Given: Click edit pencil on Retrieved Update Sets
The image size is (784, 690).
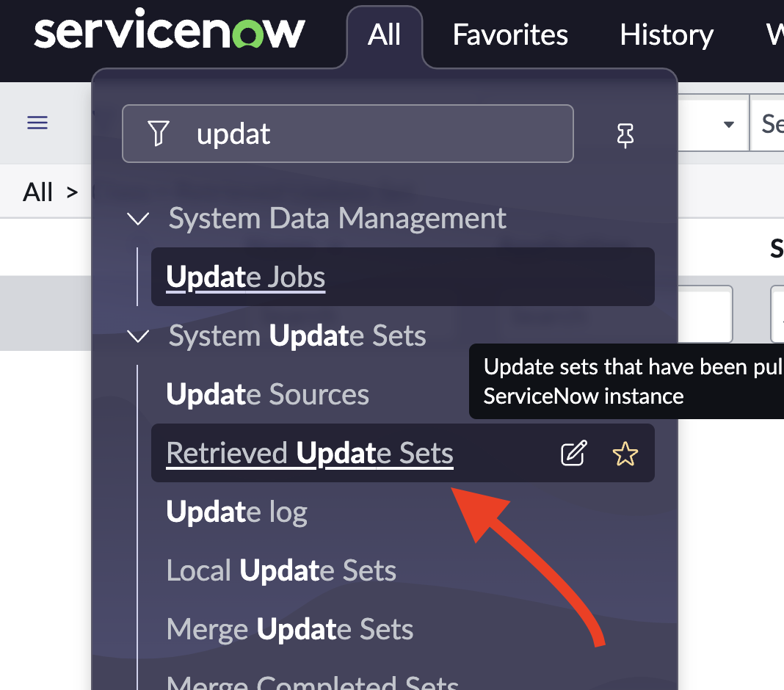Looking at the screenshot, I should [x=573, y=454].
